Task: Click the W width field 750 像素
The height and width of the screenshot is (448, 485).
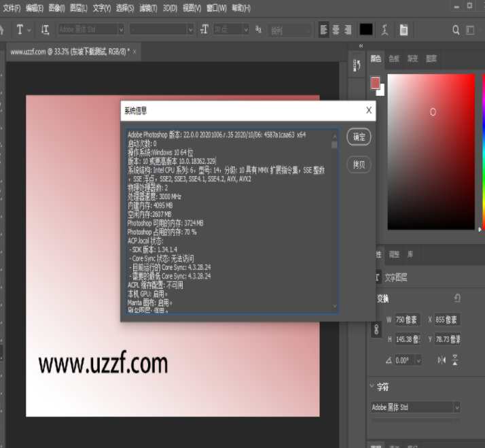Action: coord(408,320)
